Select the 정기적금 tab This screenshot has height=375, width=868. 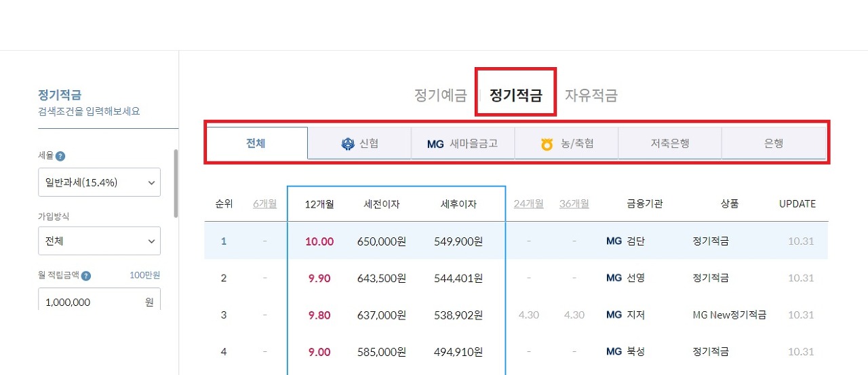pyautogui.click(x=516, y=96)
